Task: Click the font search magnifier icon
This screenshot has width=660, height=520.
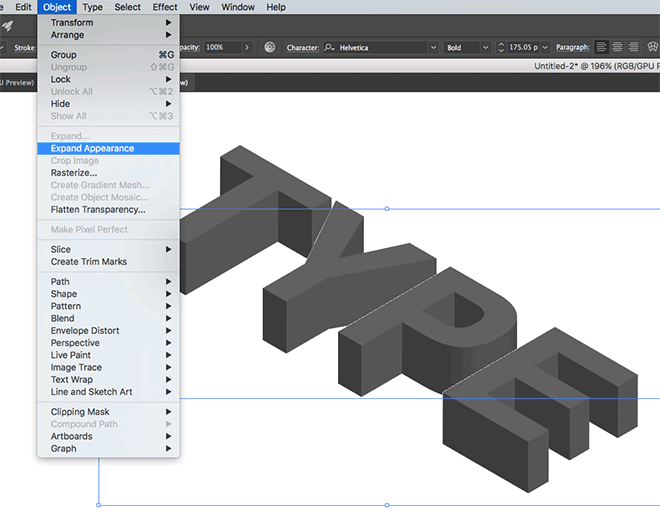Action: (x=329, y=47)
